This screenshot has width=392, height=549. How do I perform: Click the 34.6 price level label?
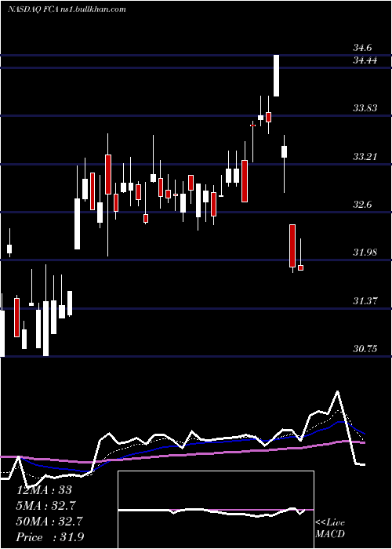[x=362, y=48]
